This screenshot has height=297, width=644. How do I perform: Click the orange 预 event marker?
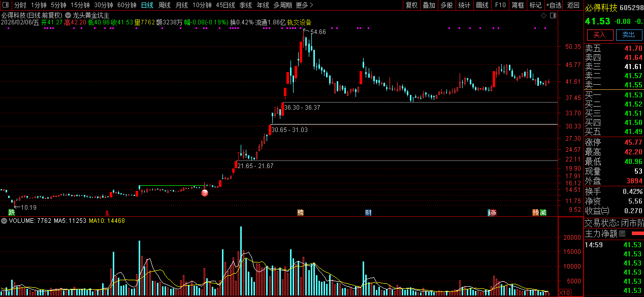pyautogui.click(x=535, y=212)
